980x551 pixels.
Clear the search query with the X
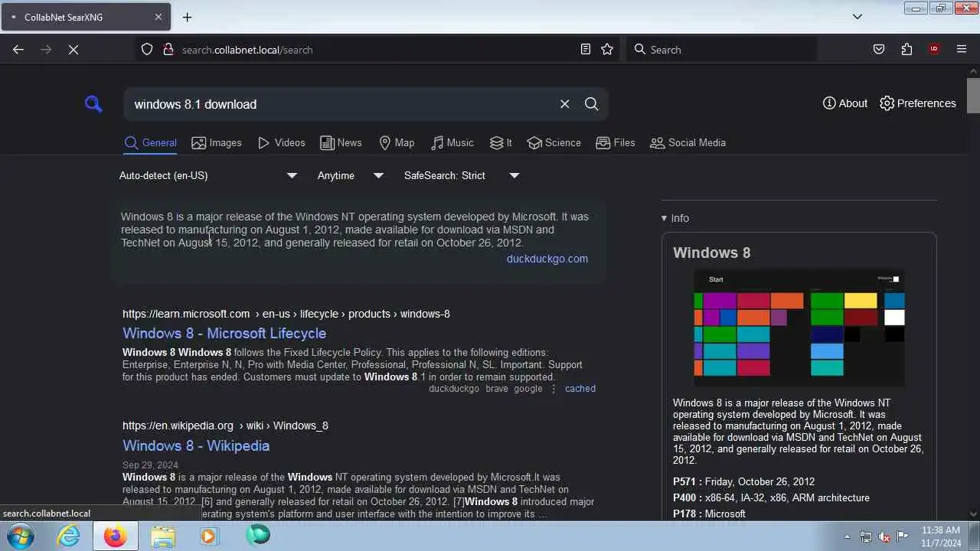click(x=564, y=104)
